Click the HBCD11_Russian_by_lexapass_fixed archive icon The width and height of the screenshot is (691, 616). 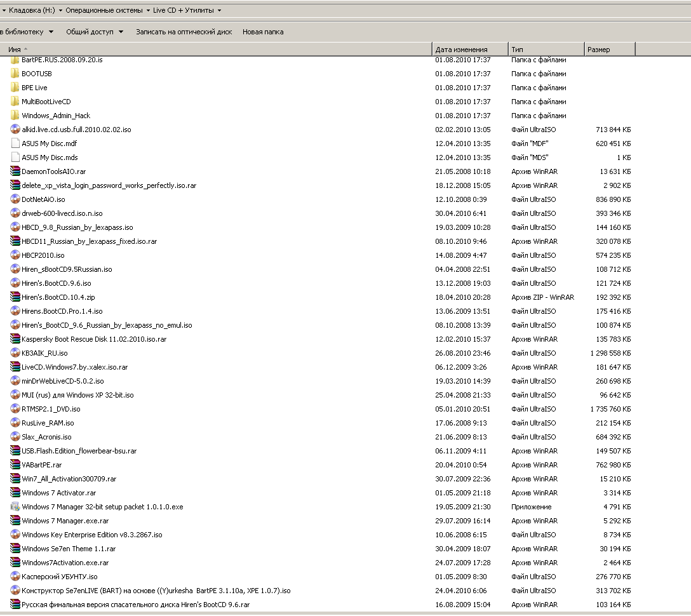pyautogui.click(x=15, y=241)
